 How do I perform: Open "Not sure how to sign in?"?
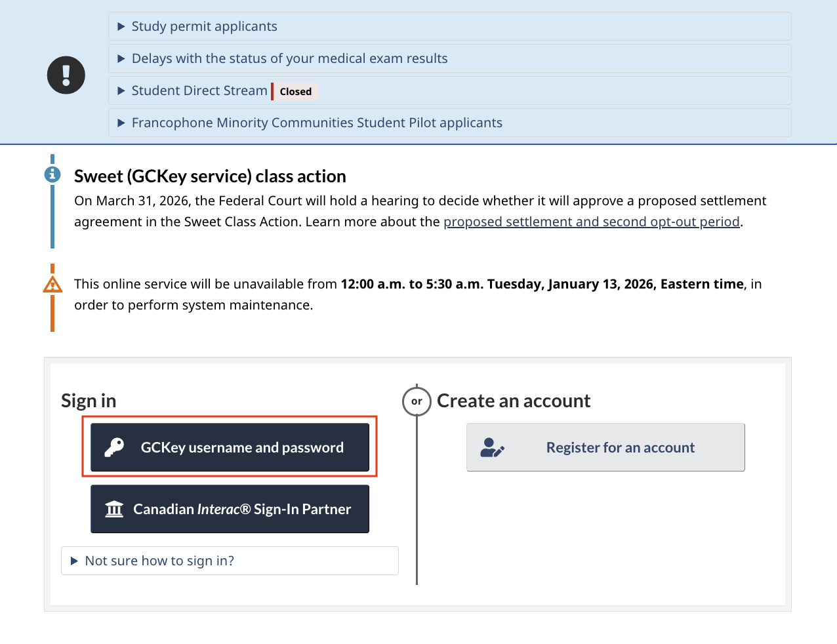pos(159,561)
